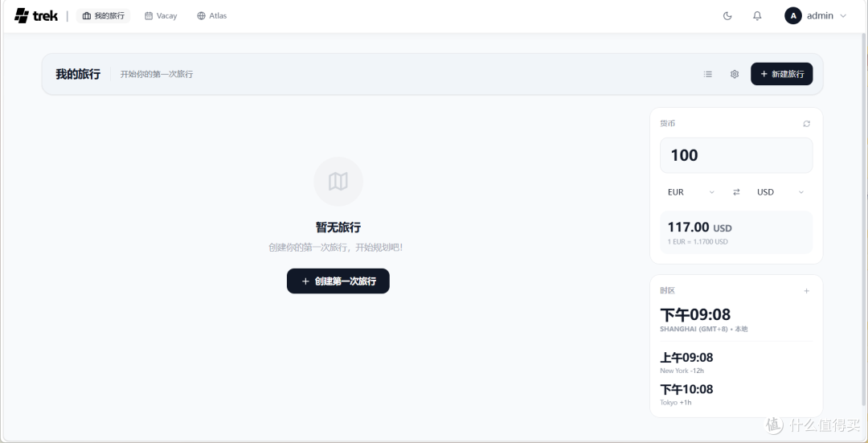Open notifications bell

point(757,15)
